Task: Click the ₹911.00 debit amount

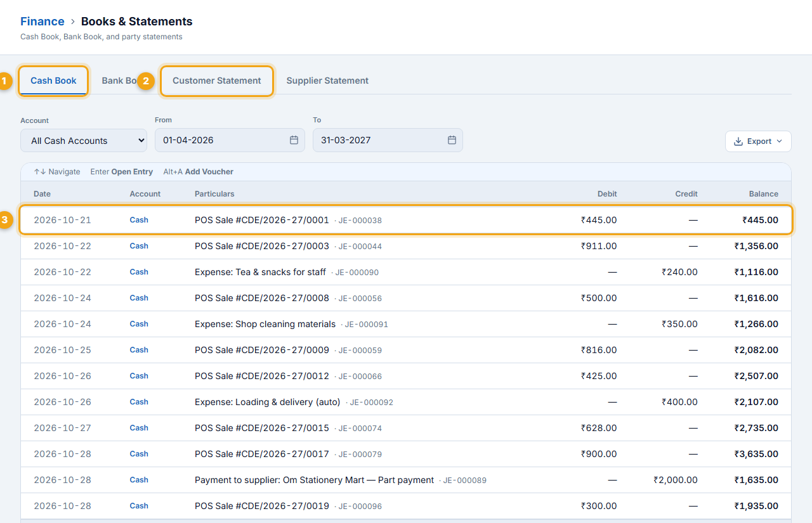Action: [x=599, y=246]
